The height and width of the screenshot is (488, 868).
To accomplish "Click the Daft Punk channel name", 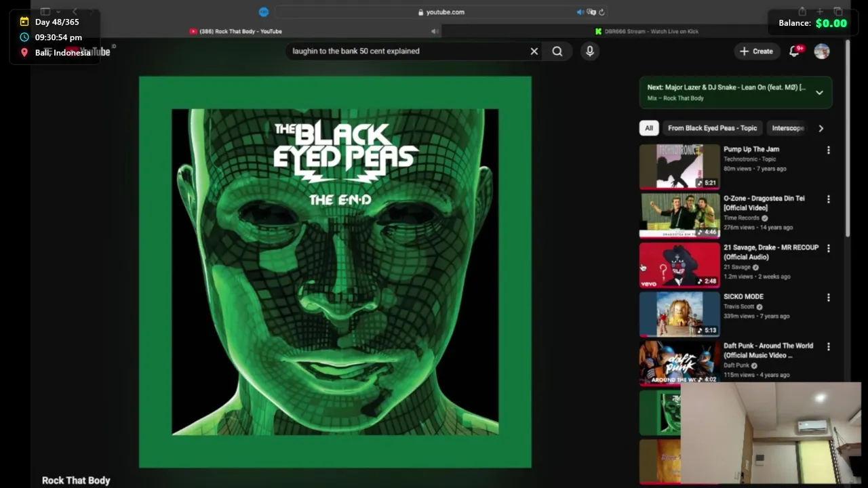I will click(x=736, y=365).
